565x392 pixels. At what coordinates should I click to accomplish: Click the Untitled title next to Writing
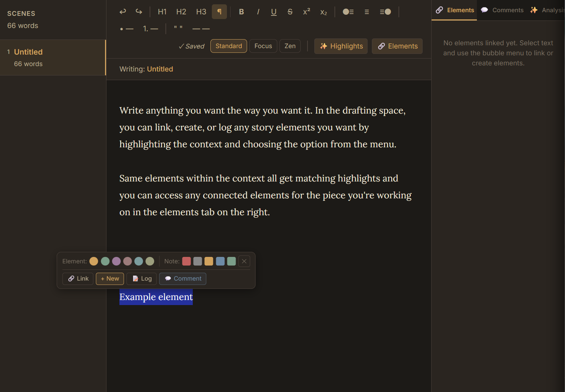pyautogui.click(x=160, y=69)
